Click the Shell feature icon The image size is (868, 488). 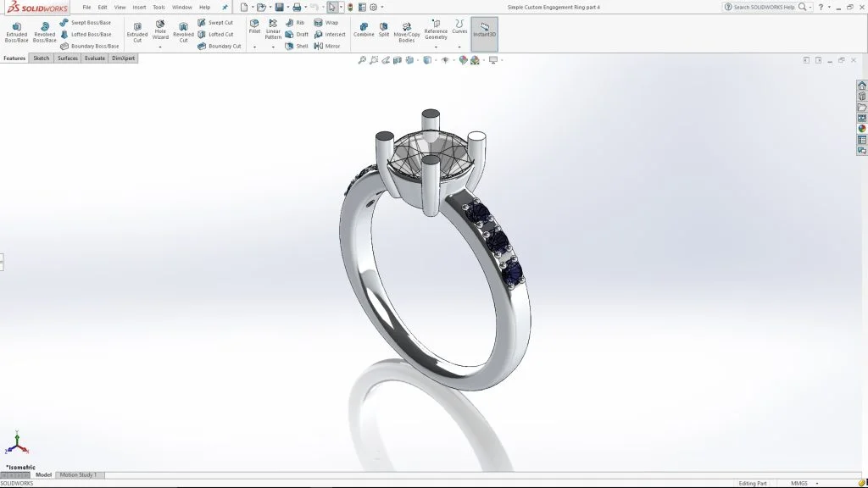pyautogui.click(x=297, y=47)
